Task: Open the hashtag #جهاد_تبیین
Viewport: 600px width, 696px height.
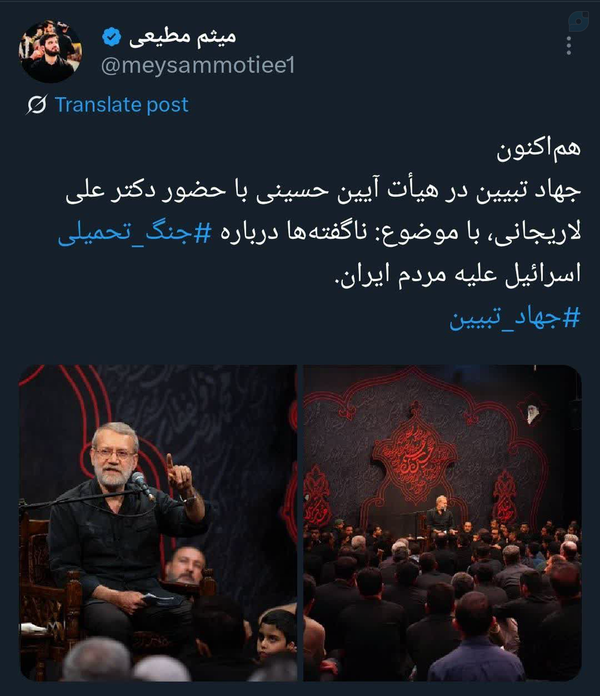Action: point(515,318)
